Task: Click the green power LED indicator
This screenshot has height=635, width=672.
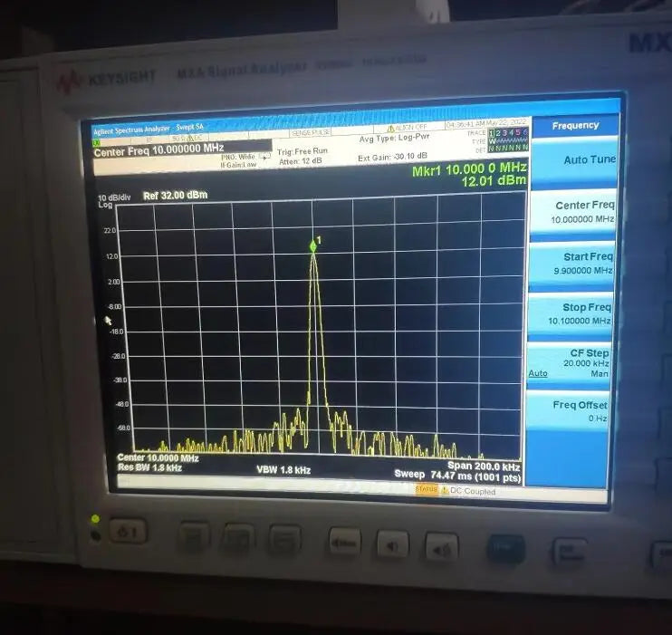Action: pos(95,519)
